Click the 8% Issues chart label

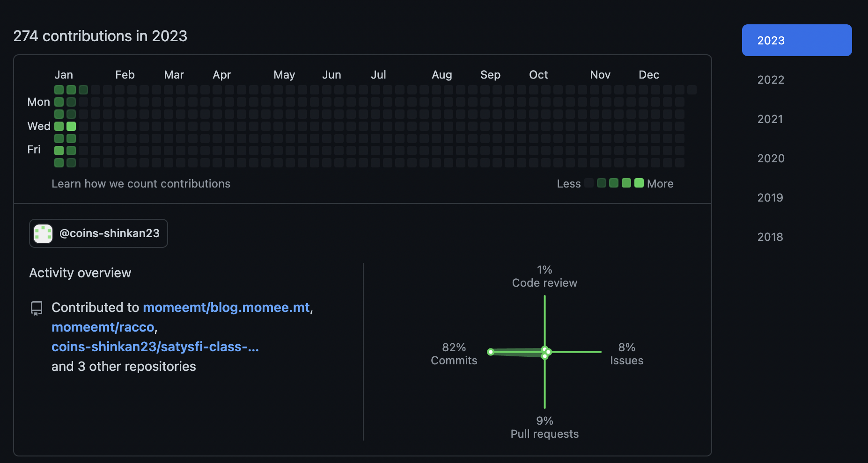tap(626, 354)
